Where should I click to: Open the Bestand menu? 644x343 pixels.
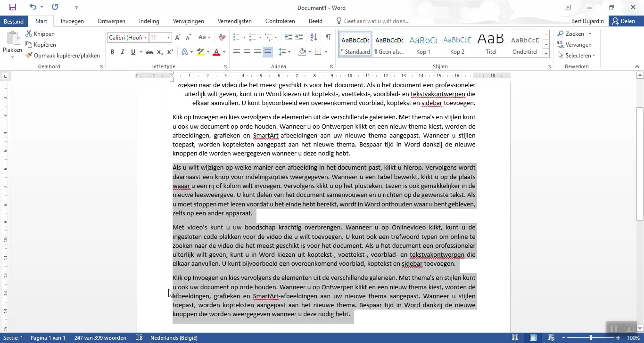14,21
